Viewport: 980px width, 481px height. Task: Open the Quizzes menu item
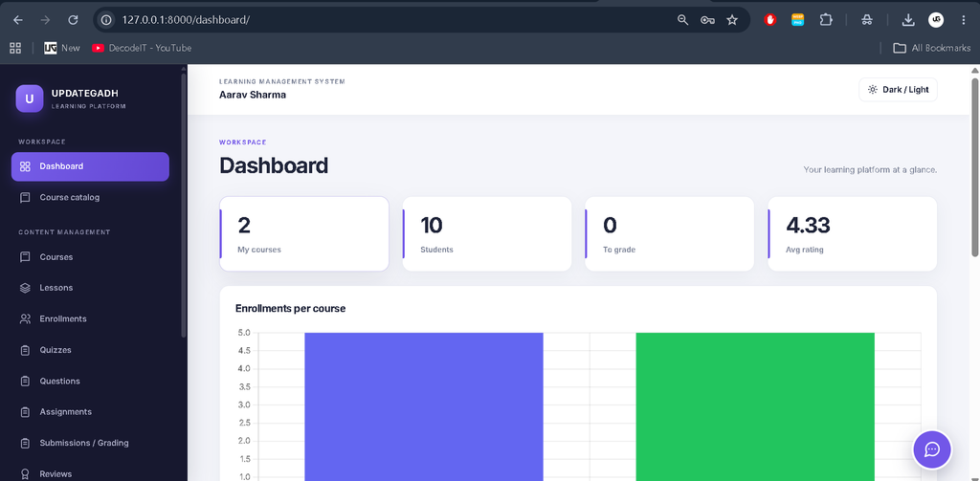pos(90,350)
